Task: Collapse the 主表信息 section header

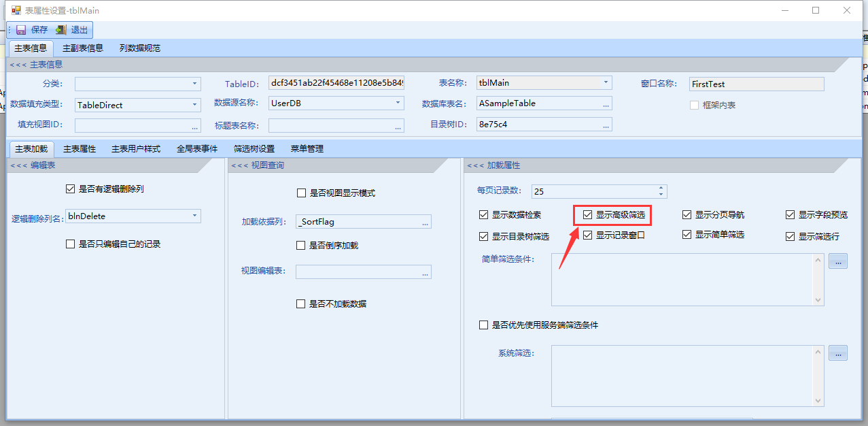Action: click(x=36, y=65)
